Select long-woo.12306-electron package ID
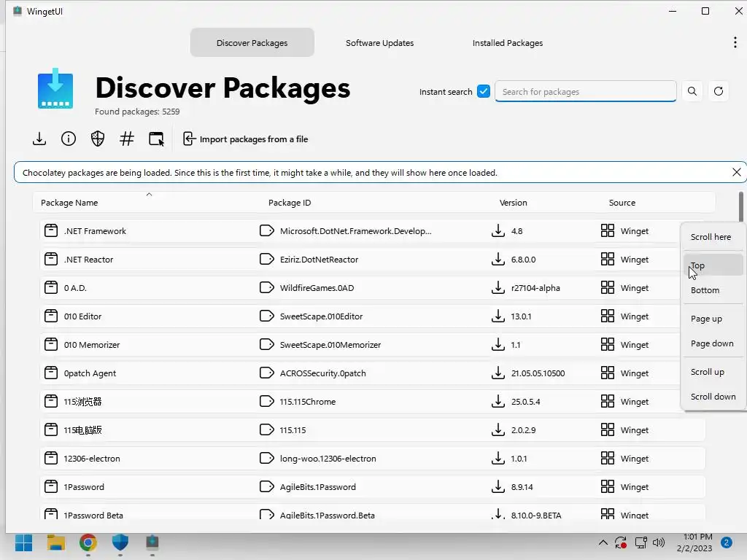The image size is (747, 560). tap(328, 459)
